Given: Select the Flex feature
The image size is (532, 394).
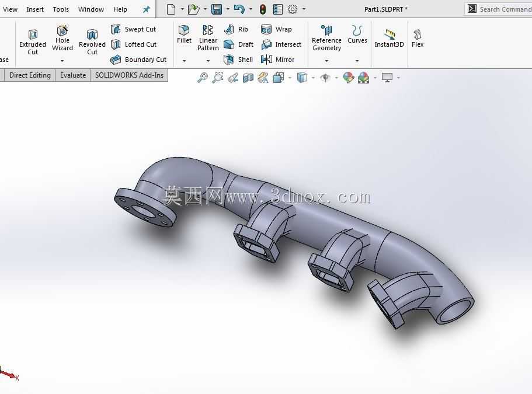Looking at the screenshot, I should pos(418,39).
